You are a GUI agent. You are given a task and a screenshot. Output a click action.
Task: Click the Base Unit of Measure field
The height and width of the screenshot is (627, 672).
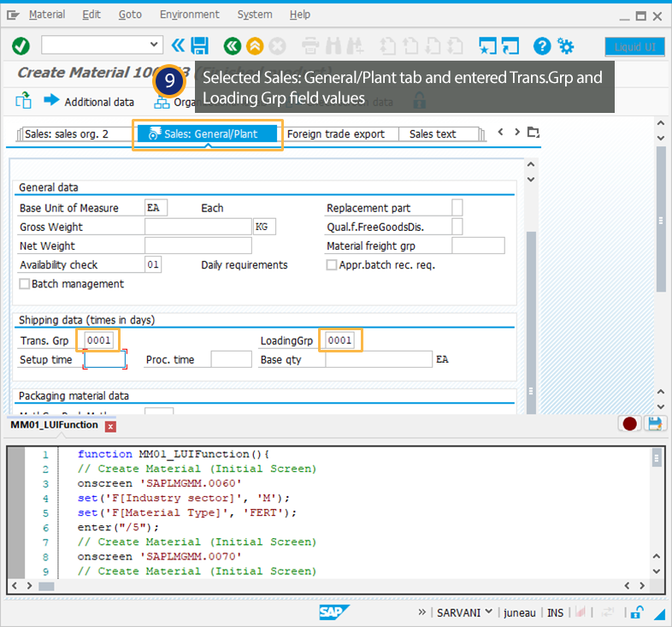[x=156, y=208]
